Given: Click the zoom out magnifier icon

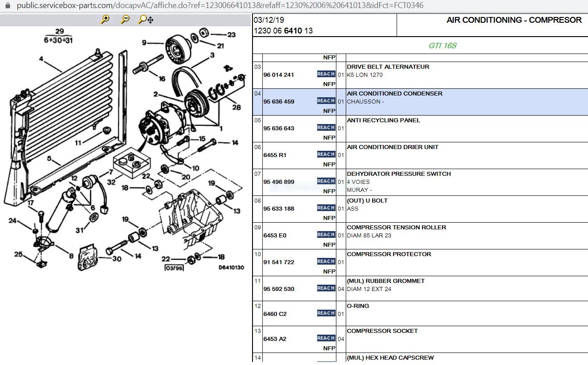Looking at the screenshot, I should [125, 19].
